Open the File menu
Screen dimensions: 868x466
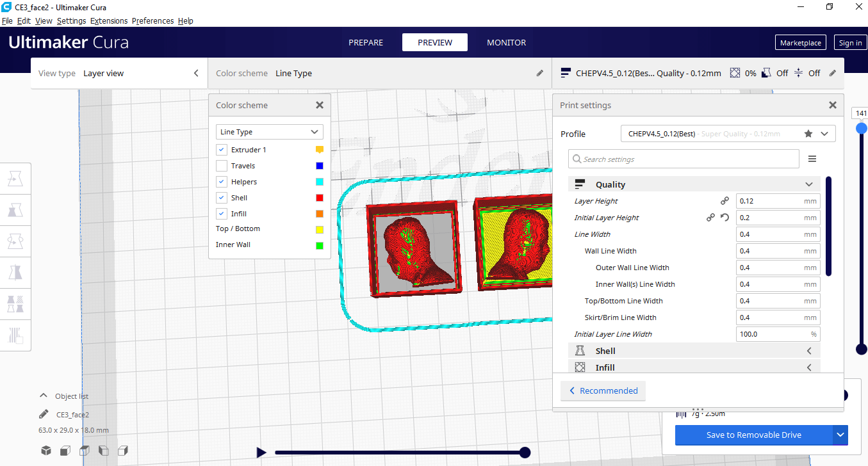point(7,21)
